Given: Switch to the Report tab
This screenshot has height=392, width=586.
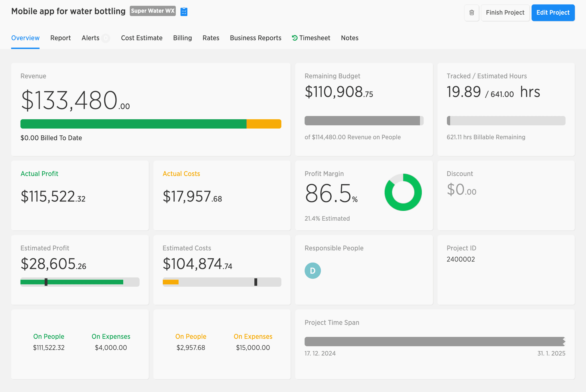Looking at the screenshot, I should [x=60, y=38].
